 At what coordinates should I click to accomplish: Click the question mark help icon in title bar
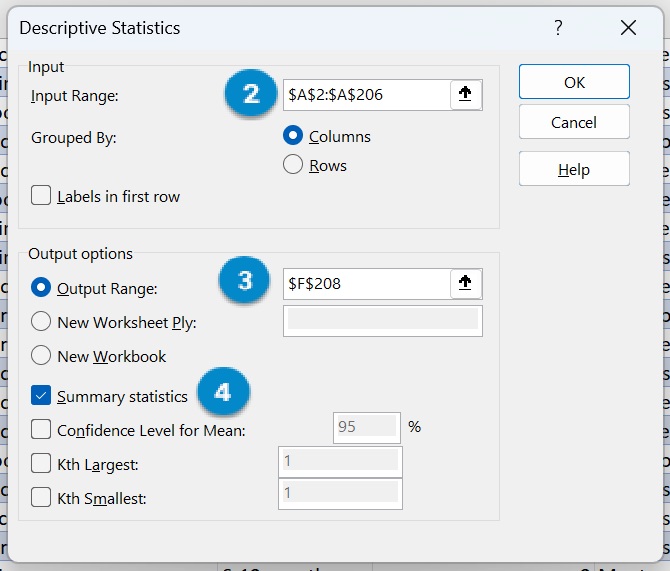[x=559, y=27]
